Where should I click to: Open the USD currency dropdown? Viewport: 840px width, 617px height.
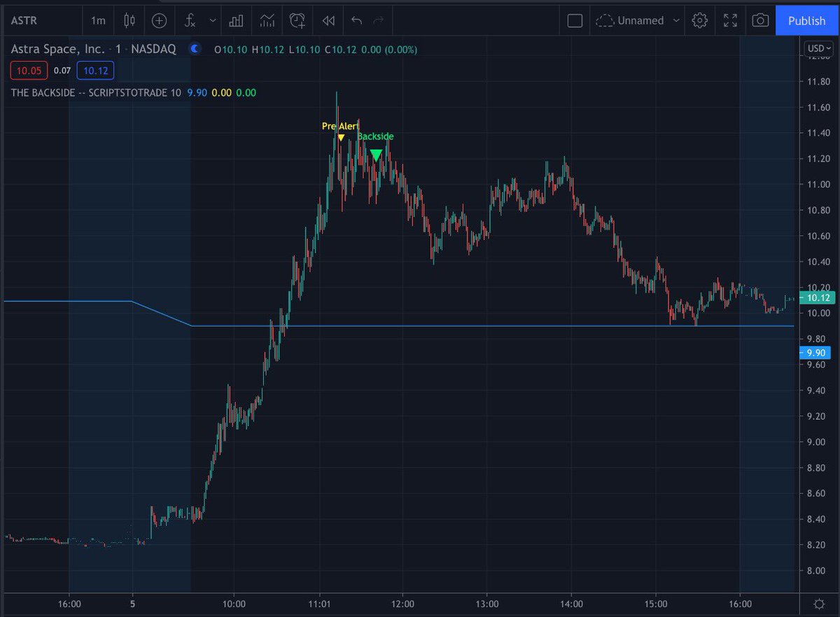[818, 48]
